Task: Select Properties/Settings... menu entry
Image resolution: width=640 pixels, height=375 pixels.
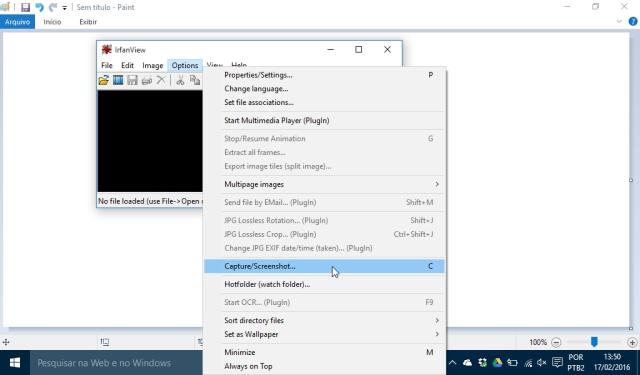Action: pos(324,75)
